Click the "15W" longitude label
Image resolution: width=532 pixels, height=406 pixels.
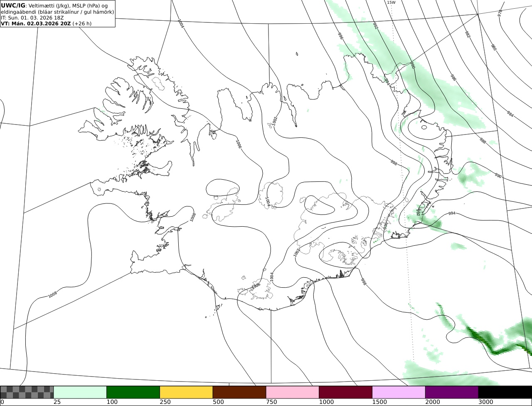(391, 2)
